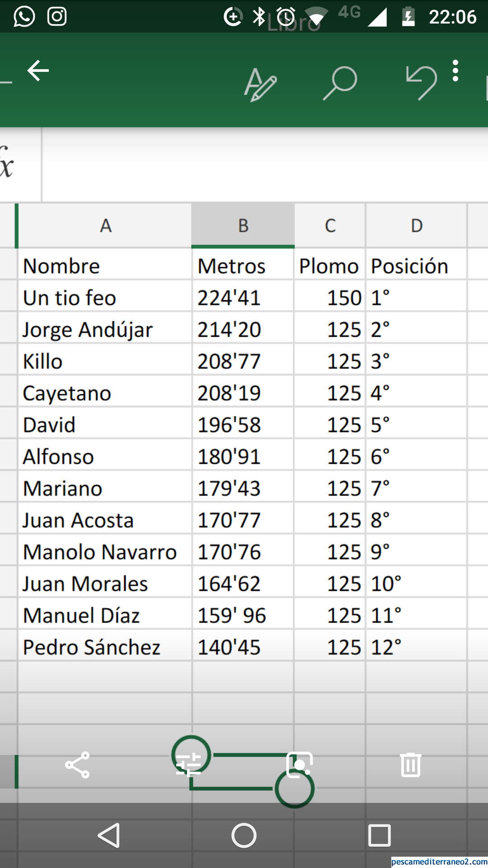Screen dimensions: 488x868
Task: Select column A header
Action: click(105, 226)
